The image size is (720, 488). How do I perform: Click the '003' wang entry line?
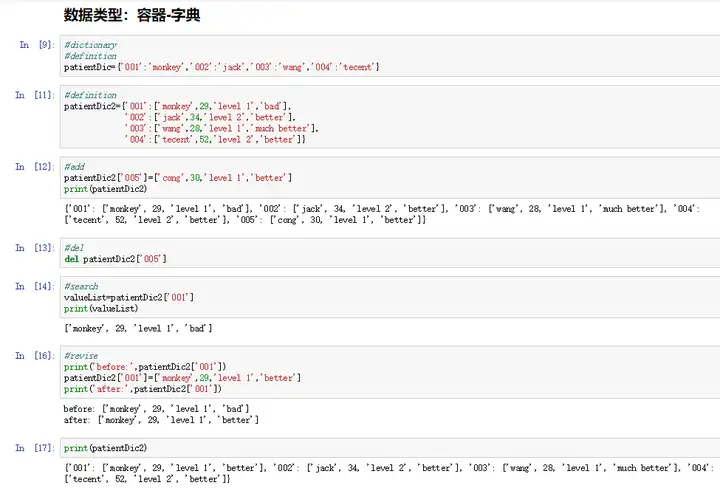click(221, 129)
